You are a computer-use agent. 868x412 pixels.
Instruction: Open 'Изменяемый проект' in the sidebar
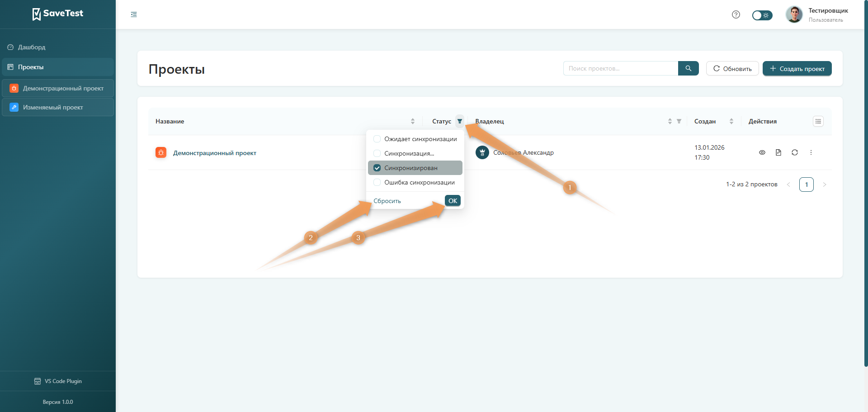pyautogui.click(x=53, y=107)
